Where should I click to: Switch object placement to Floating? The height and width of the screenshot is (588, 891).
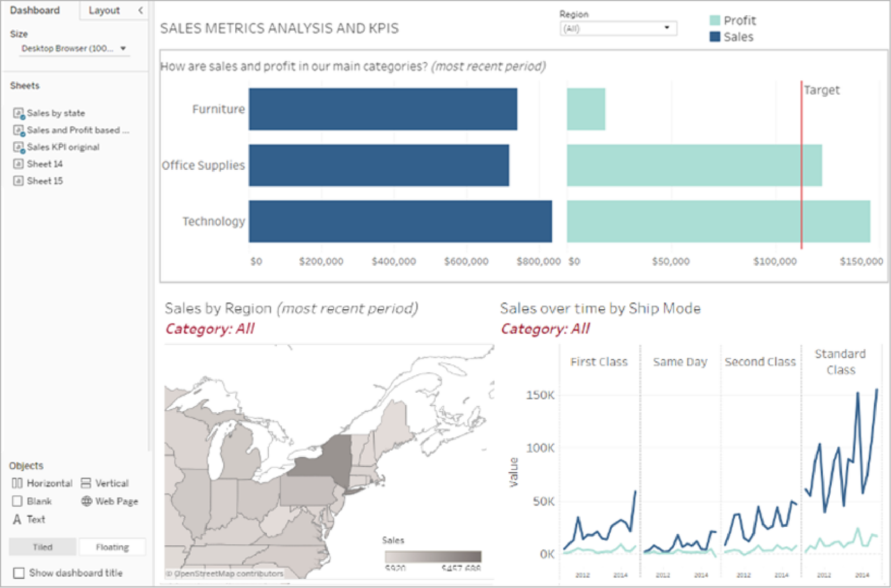[x=112, y=547]
